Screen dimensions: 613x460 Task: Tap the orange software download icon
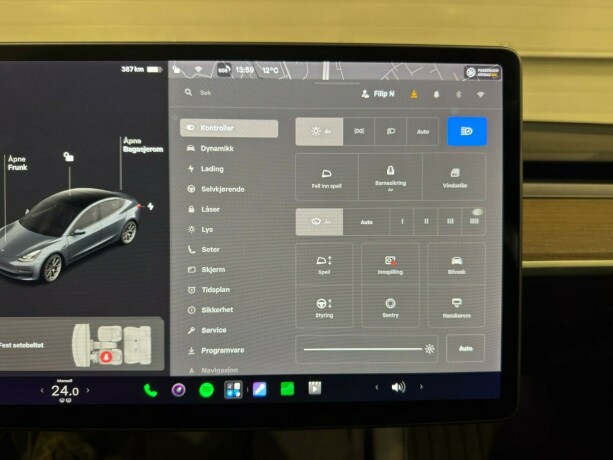pyautogui.click(x=414, y=94)
